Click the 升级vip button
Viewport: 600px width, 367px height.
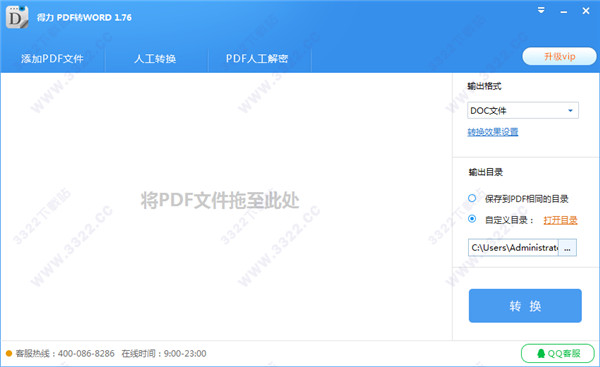[559, 57]
